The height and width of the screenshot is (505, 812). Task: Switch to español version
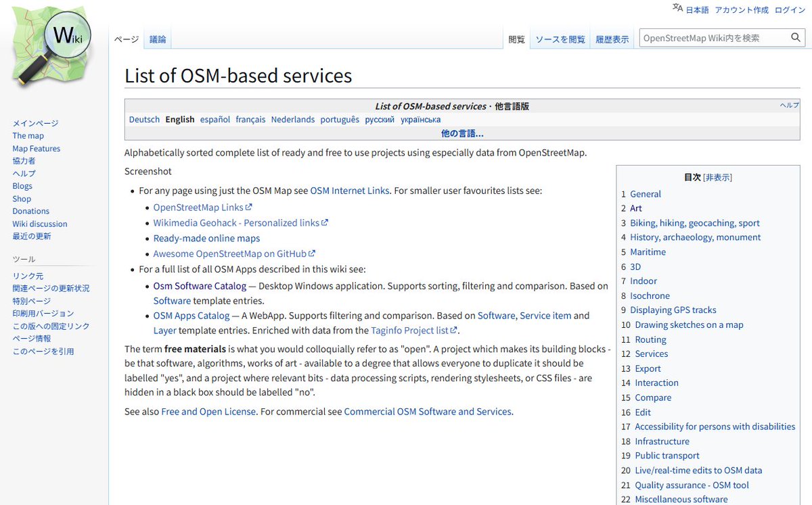[215, 120]
